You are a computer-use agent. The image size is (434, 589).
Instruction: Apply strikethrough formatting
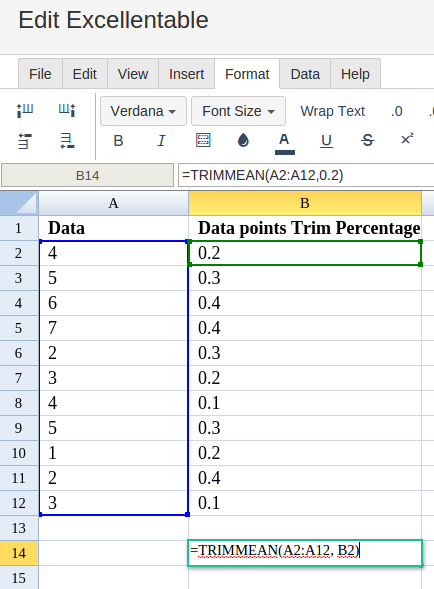coord(367,140)
